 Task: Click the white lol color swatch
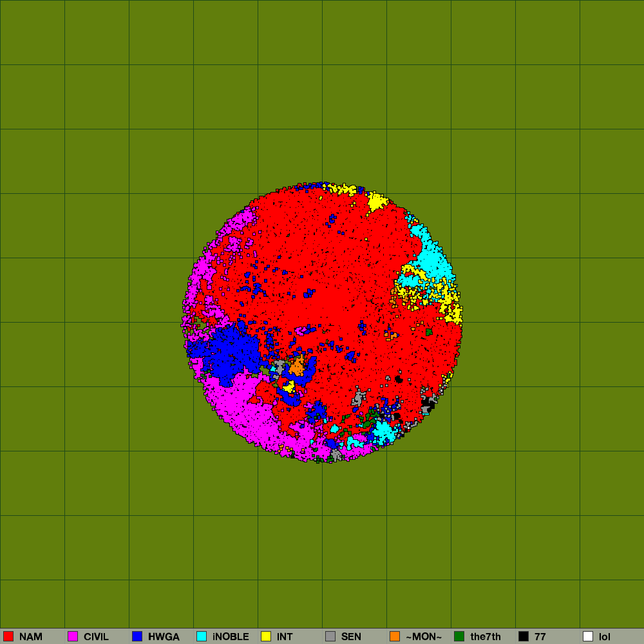[x=588, y=636]
